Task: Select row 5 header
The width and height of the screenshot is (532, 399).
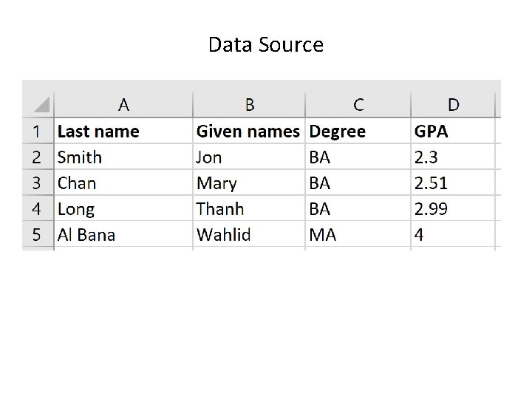Action: coord(37,235)
